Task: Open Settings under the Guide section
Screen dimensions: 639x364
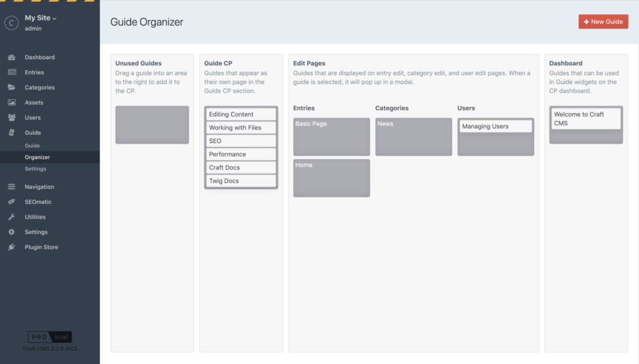Action: [x=36, y=169]
